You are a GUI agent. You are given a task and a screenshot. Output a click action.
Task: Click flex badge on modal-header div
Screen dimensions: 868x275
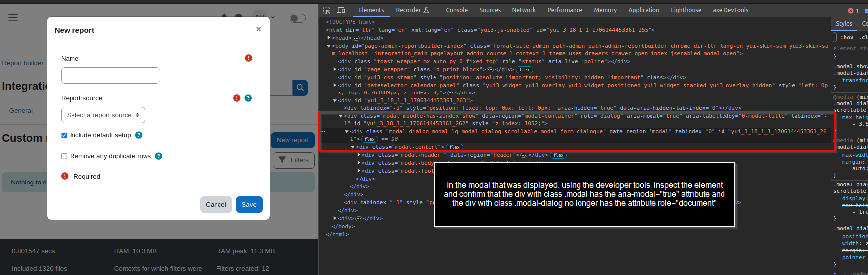[559, 155]
